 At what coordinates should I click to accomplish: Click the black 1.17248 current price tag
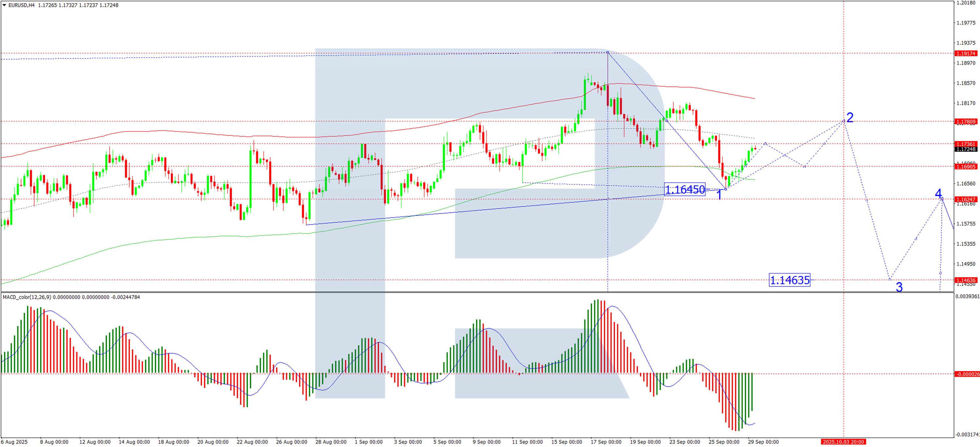(966, 149)
